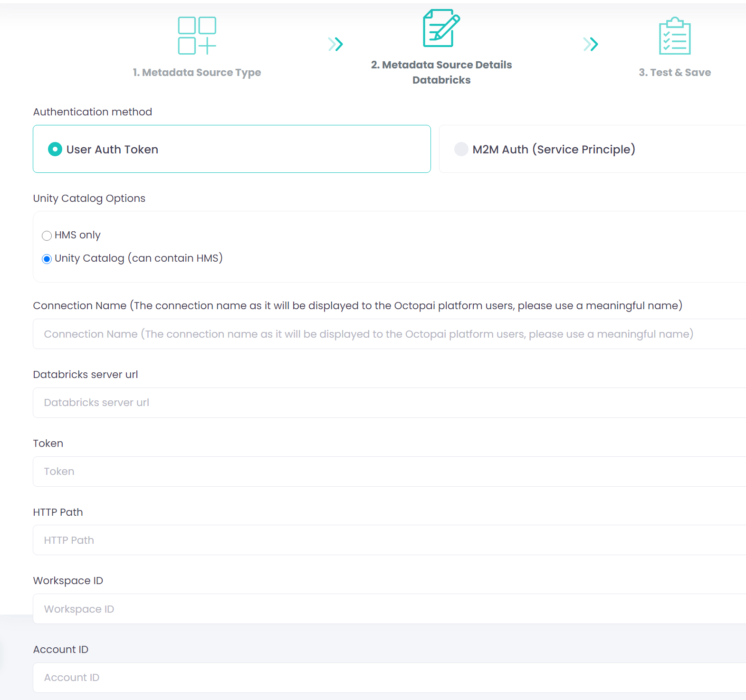The width and height of the screenshot is (746, 700).
Task: Switch to M2M Auth Service Principle authentication
Action: [460, 149]
